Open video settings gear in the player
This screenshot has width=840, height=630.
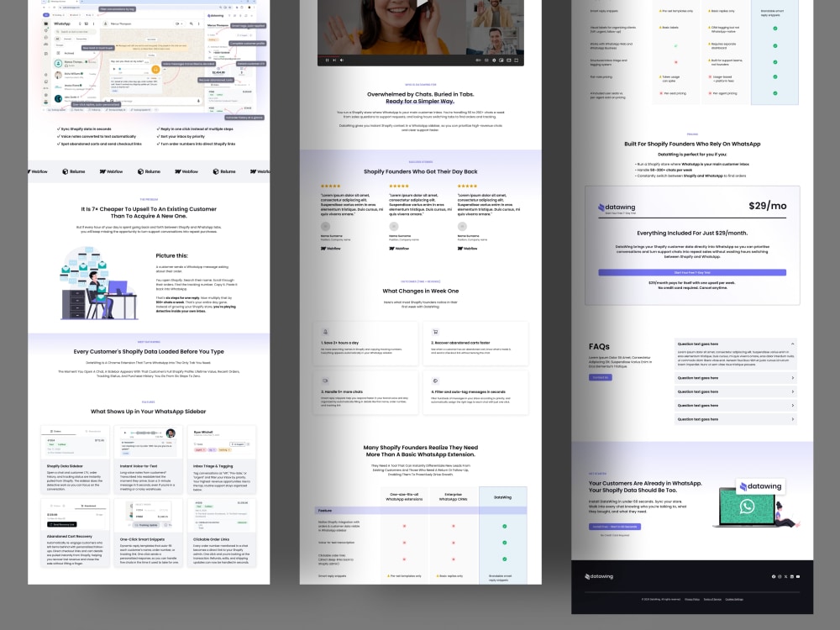pos(494,60)
